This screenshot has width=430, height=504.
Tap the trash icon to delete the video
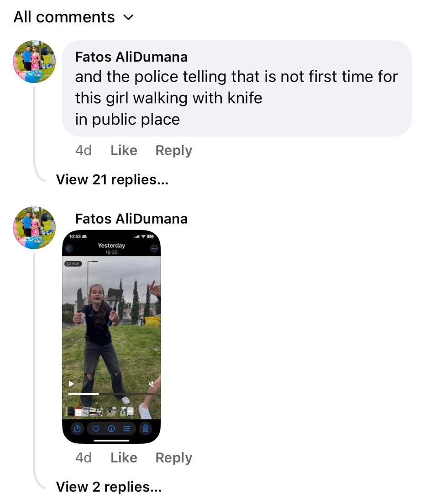tap(146, 429)
